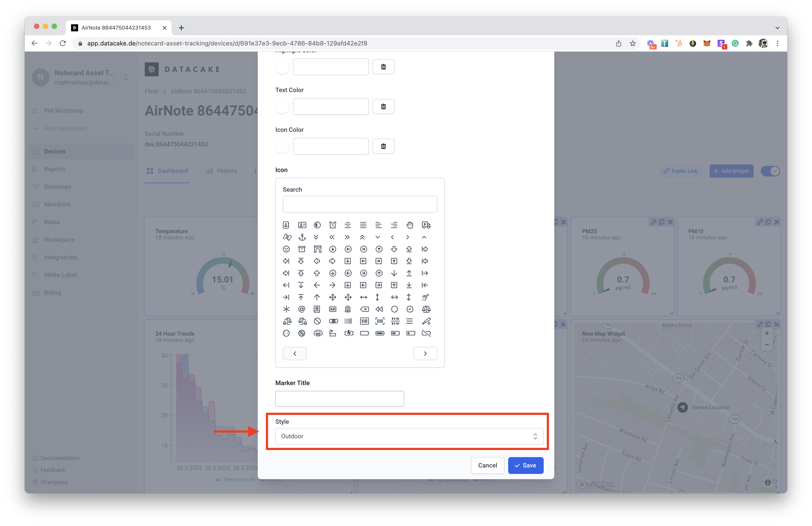The image size is (812, 526).
Task: Select the asterisk icon
Action: 286,309
